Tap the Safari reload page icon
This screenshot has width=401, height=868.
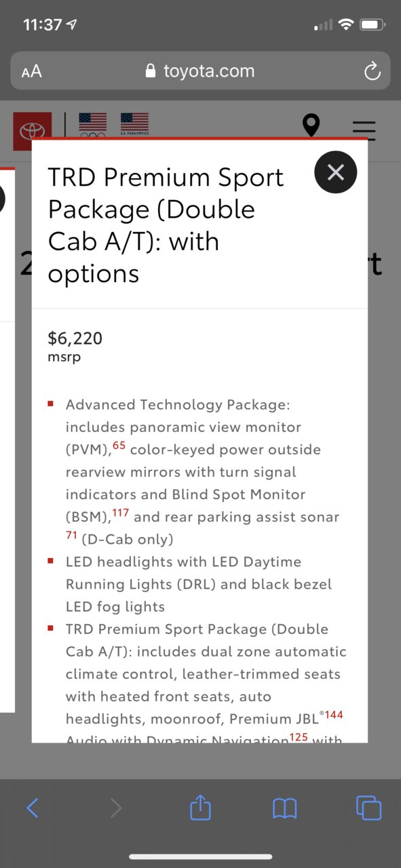(372, 71)
